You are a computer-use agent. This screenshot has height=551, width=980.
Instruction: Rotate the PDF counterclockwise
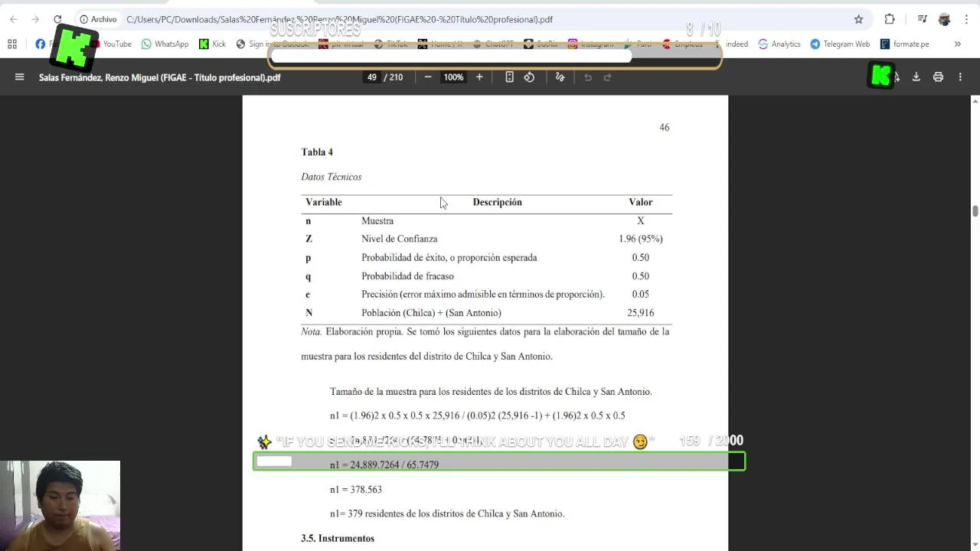coord(529,77)
